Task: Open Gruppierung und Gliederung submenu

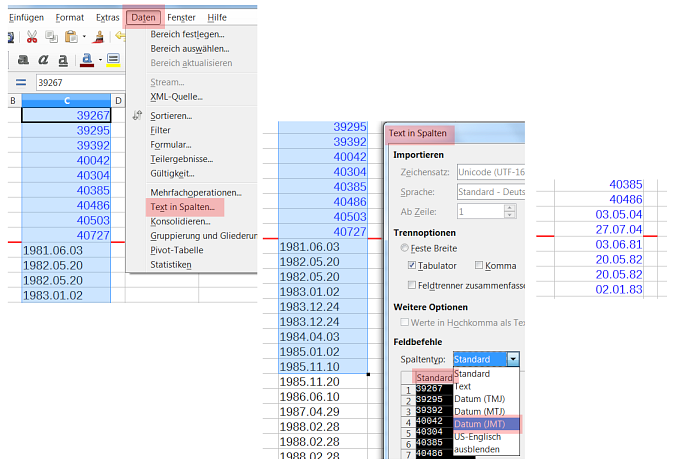Action: [x=203, y=236]
